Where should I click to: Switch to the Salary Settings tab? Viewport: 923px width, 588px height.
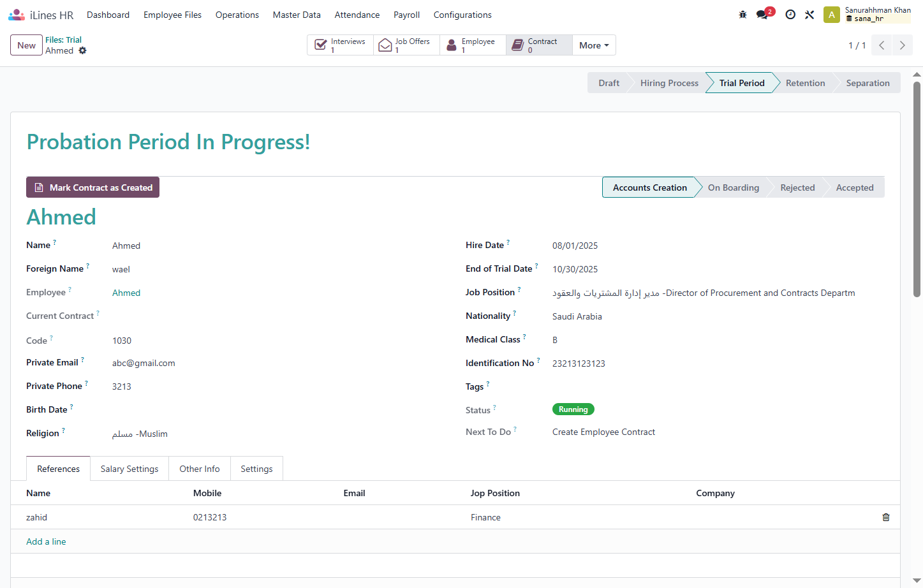[129, 469]
